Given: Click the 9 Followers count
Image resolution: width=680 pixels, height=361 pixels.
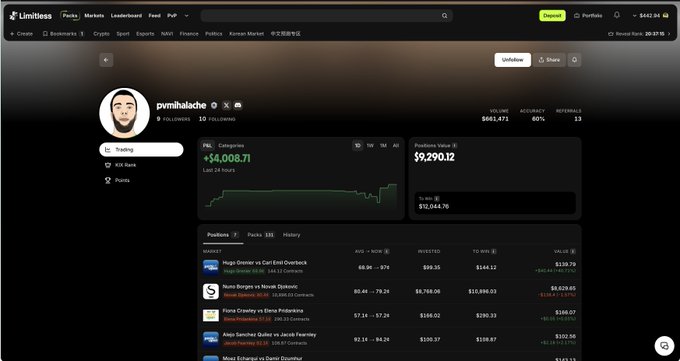Looking at the screenshot, I should point(173,119).
